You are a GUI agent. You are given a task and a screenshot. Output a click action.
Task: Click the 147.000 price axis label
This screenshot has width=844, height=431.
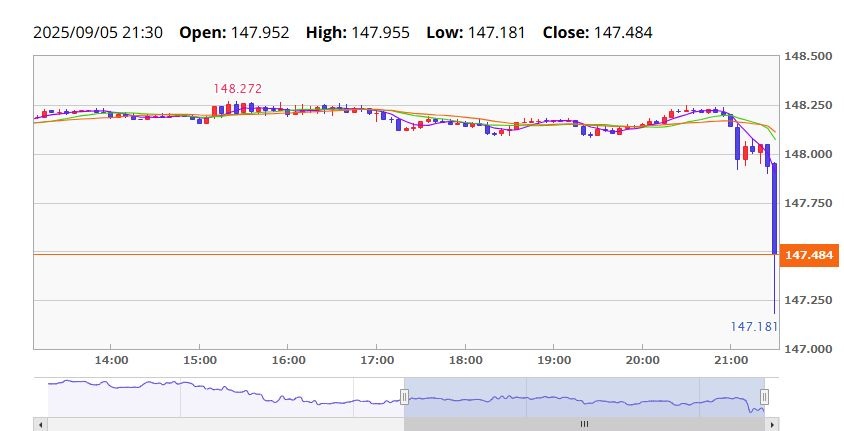(809, 348)
